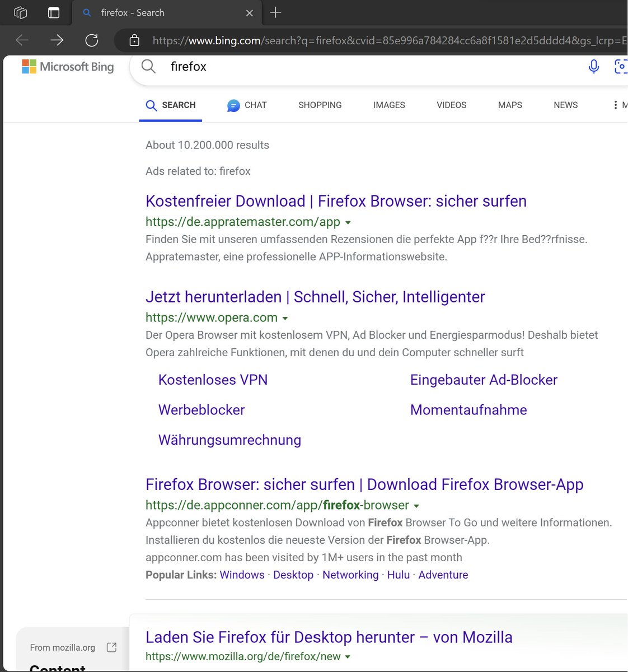Close the 'firefox - Search' tab

coord(250,13)
